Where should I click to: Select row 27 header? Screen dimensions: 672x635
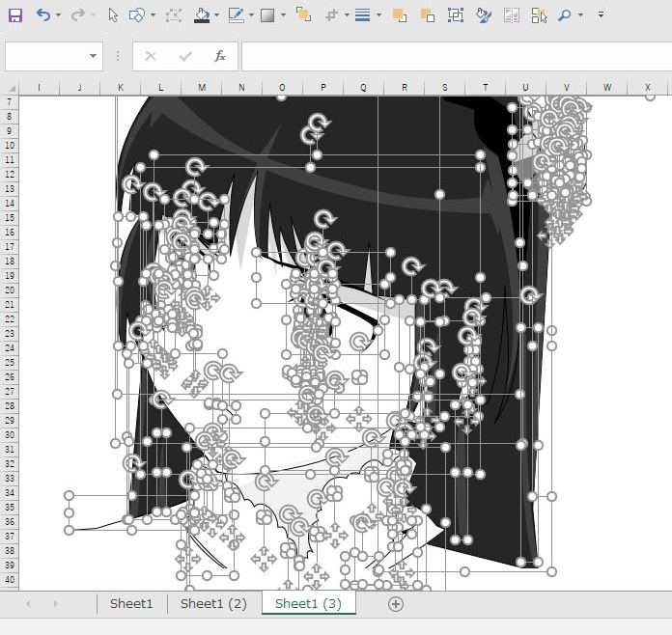(x=10, y=391)
